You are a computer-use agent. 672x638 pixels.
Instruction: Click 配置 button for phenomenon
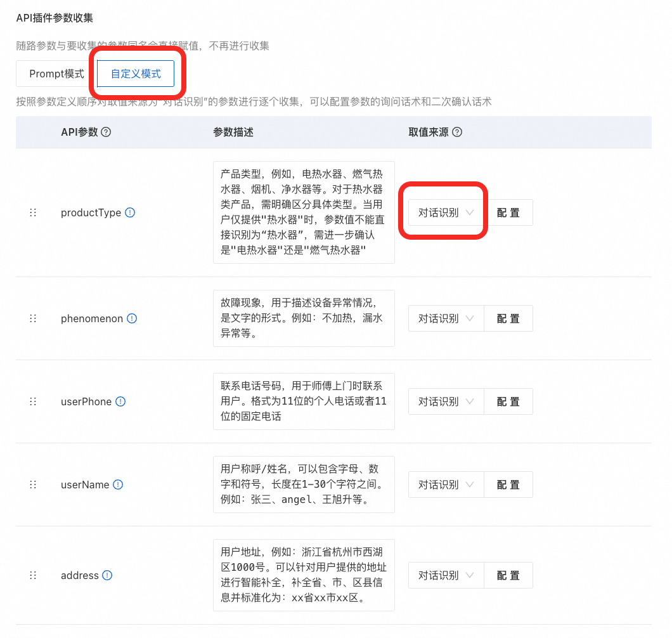508,318
